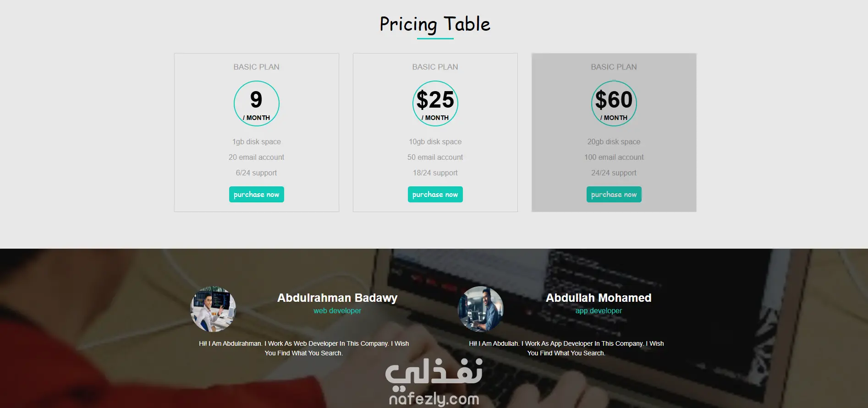The width and height of the screenshot is (868, 408).
Task: Click the web developer role label
Action: tap(337, 310)
